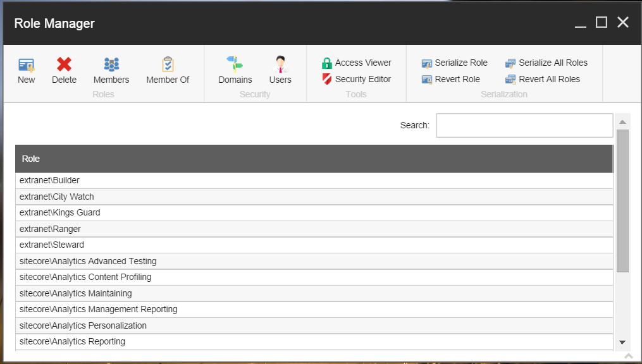Click the red Delete icon
Viewport: 642px width, 364px height.
click(64, 64)
